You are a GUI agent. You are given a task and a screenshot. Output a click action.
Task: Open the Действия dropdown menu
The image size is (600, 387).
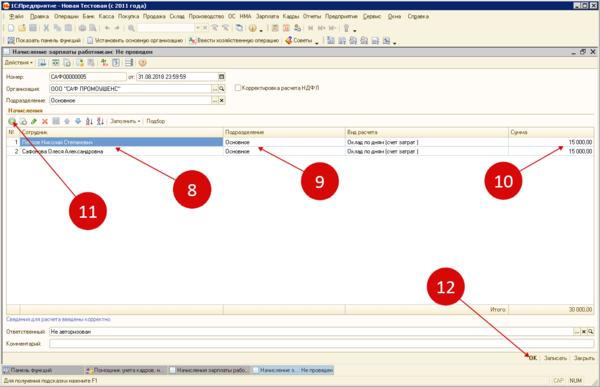(18, 62)
